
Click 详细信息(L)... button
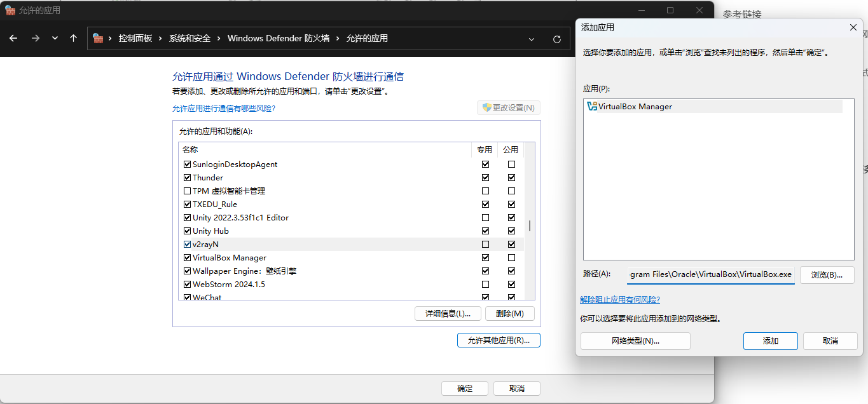coord(448,314)
